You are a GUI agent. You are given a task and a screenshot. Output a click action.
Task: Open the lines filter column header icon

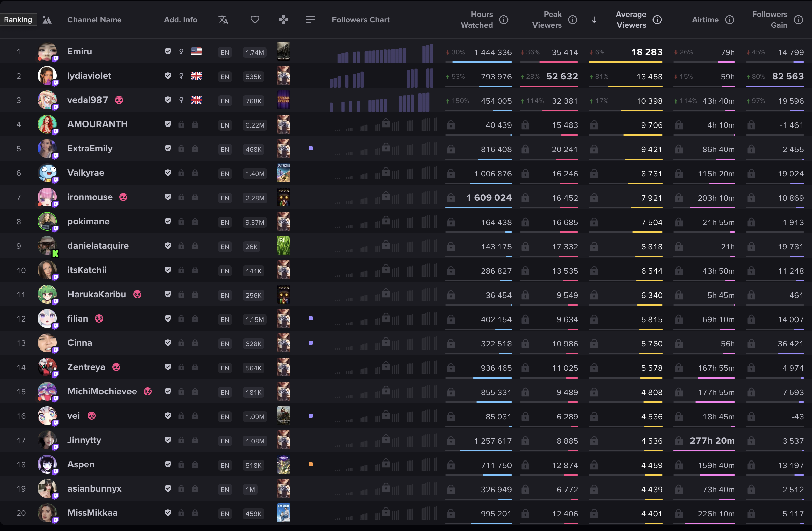(x=311, y=20)
